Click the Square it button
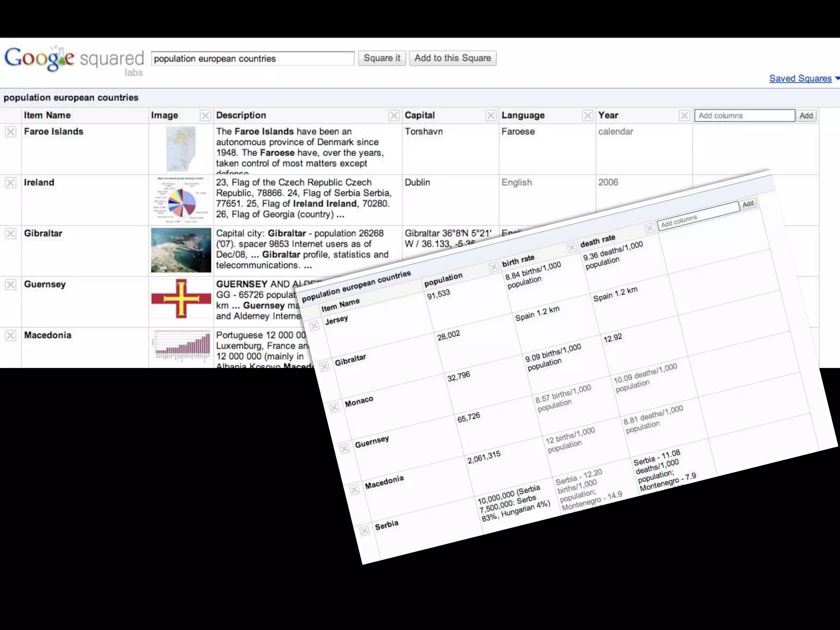Image resolution: width=840 pixels, height=630 pixels. coord(382,58)
